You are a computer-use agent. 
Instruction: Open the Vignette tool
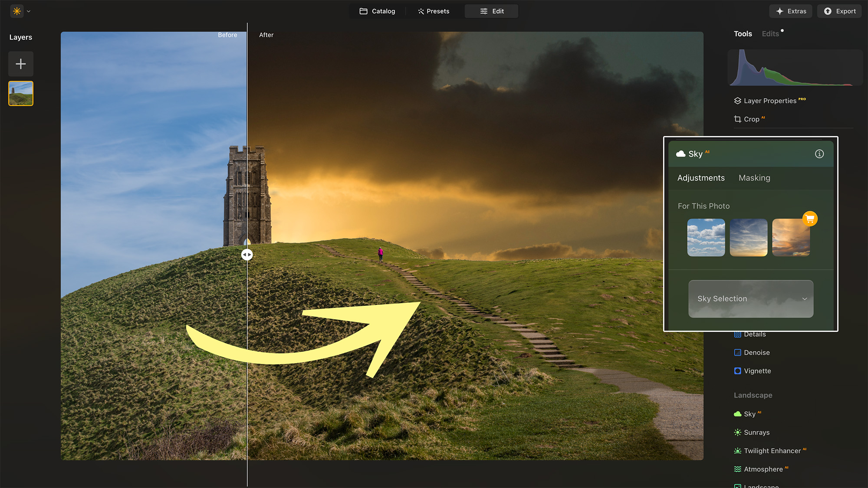point(753,371)
